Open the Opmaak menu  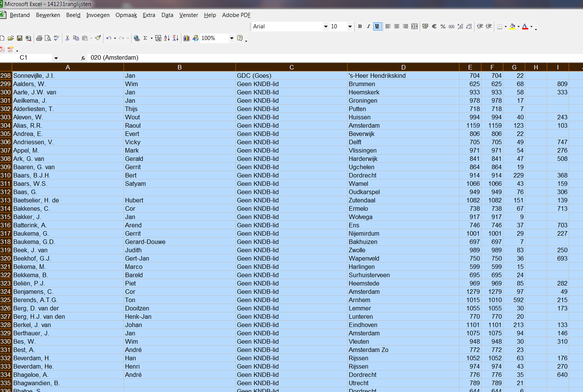point(126,15)
